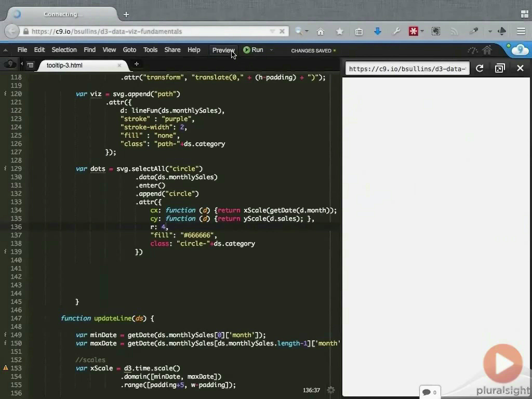
Task: Open the Tools menu
Action: 150,50
